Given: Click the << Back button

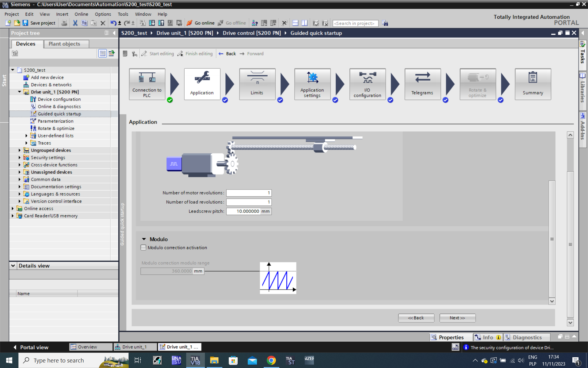Looking at the screenshot, I should point(416,318).
